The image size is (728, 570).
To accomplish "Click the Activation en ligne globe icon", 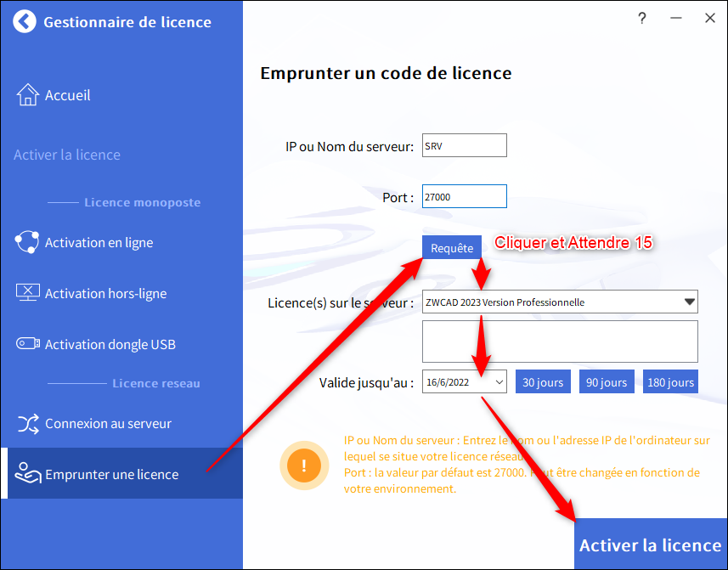I will point(27,242).
